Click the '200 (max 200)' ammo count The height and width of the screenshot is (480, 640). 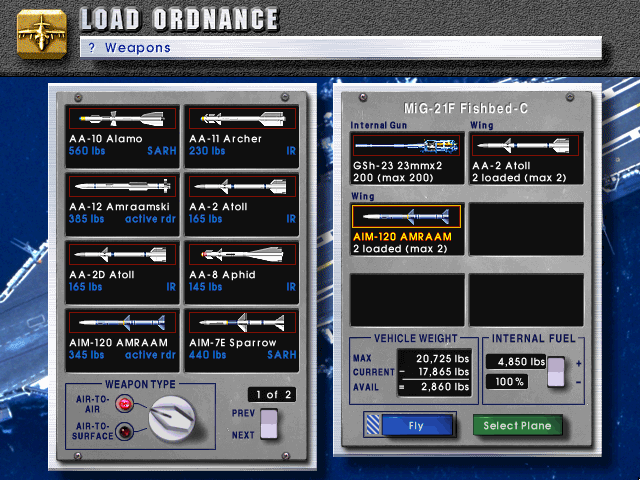point(393,178)
